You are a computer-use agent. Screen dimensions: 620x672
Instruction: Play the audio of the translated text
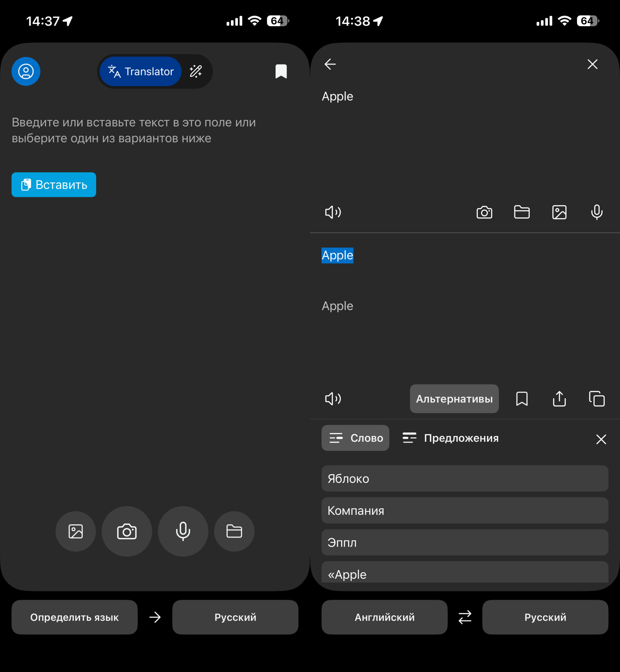[x=333, y=398]
